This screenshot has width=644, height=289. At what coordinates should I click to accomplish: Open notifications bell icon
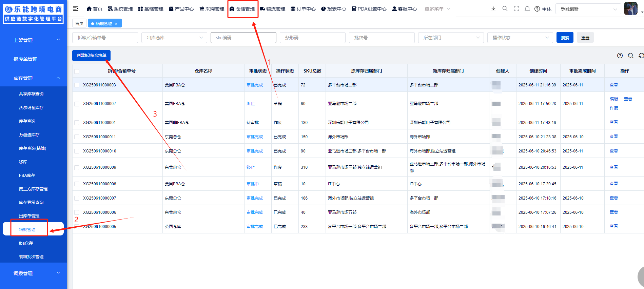527,9
